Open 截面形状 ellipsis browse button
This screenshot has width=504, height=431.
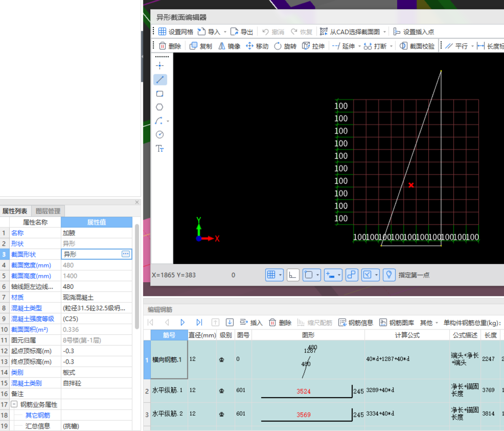[126, 254]
